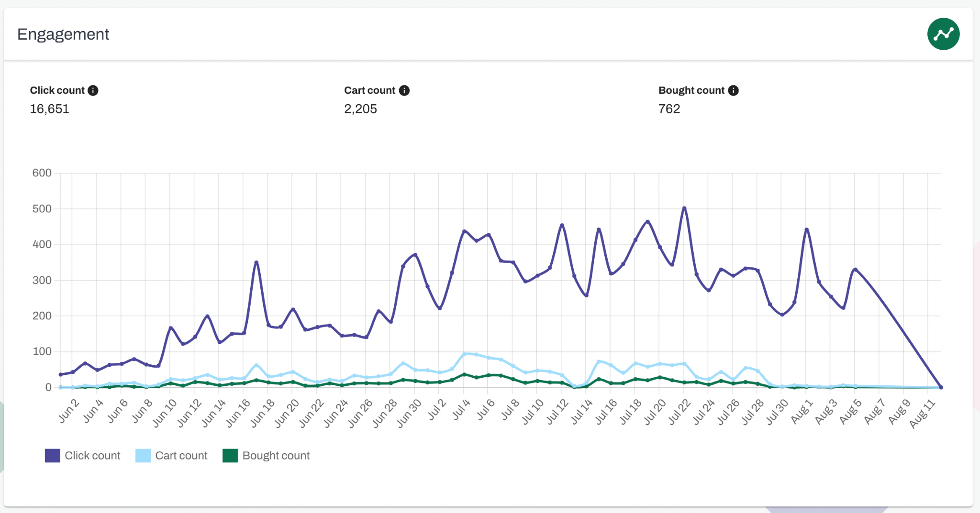The width and height of the screenshot is (980, 513).
Task: Click the Click count metric value 16,651
Action: click(x=49, y=109)
